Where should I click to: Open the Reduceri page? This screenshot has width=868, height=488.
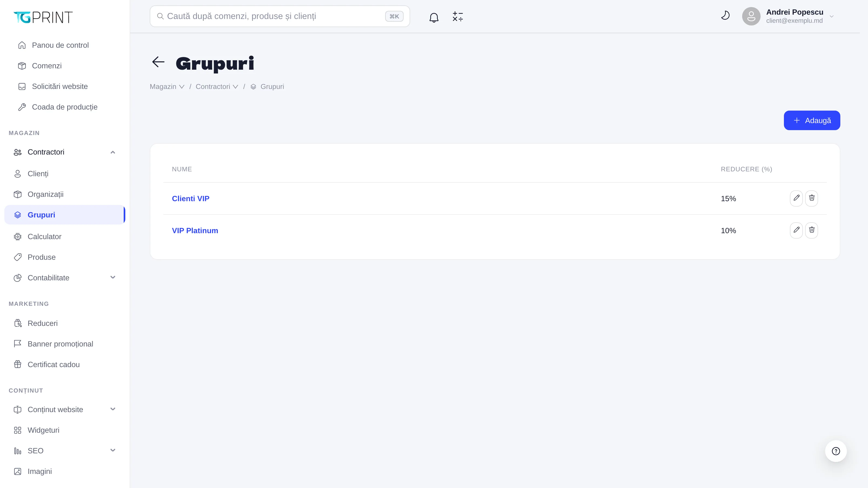(65, 323)
